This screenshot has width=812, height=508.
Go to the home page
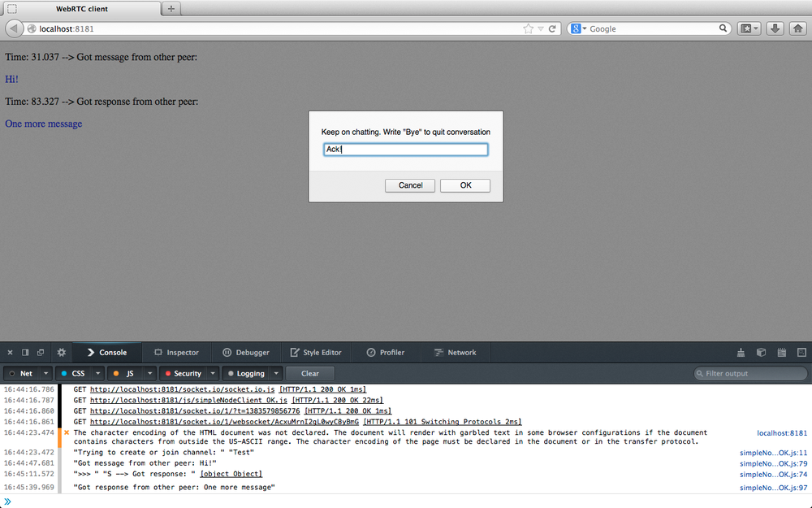click(798, 28)
